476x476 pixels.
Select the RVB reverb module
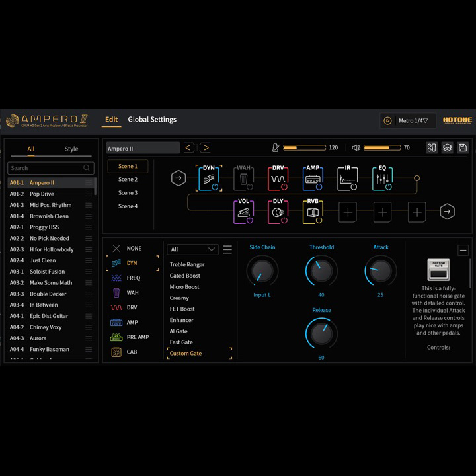(313, 212)
